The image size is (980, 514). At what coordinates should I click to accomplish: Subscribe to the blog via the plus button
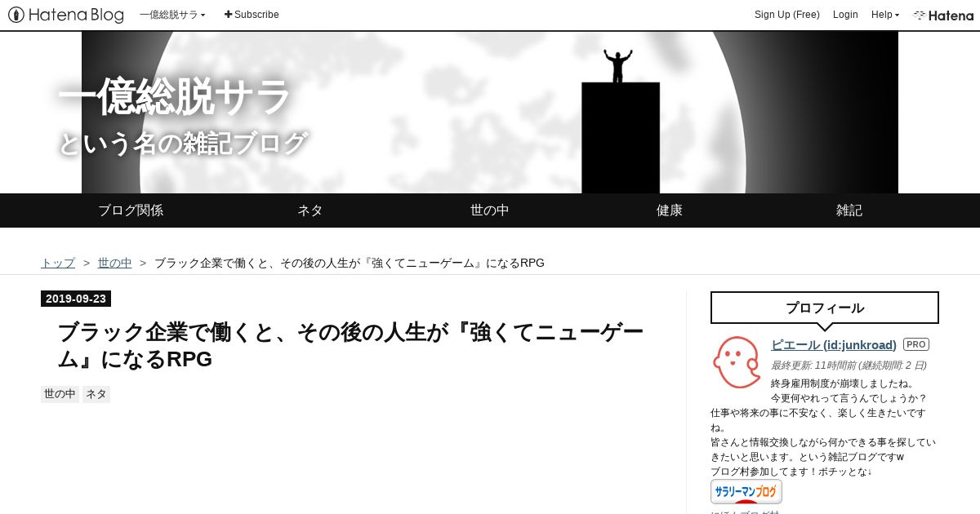[252, 15]
